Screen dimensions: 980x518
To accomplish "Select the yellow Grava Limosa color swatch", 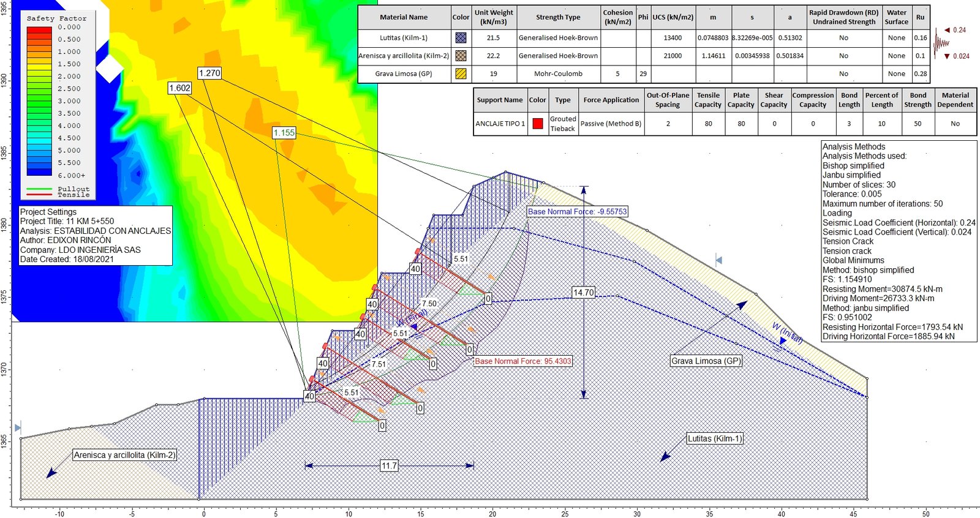I will point(461,73).
